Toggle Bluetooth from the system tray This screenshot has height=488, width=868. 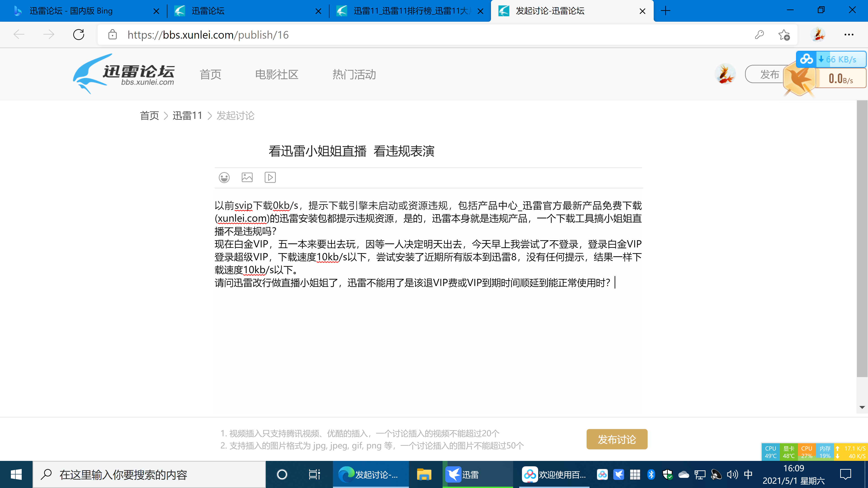point(651,474)
